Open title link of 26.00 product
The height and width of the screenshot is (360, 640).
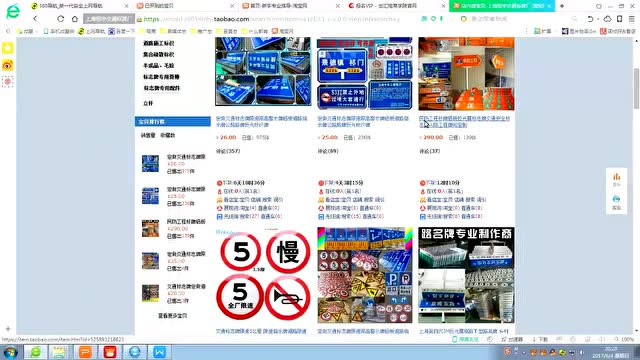pos(261,121)
